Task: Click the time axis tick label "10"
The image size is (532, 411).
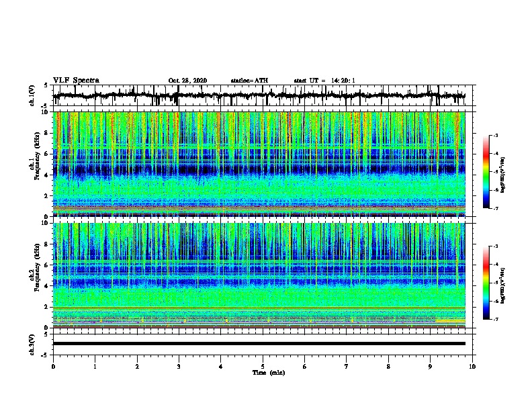Action: click(472, 367)
